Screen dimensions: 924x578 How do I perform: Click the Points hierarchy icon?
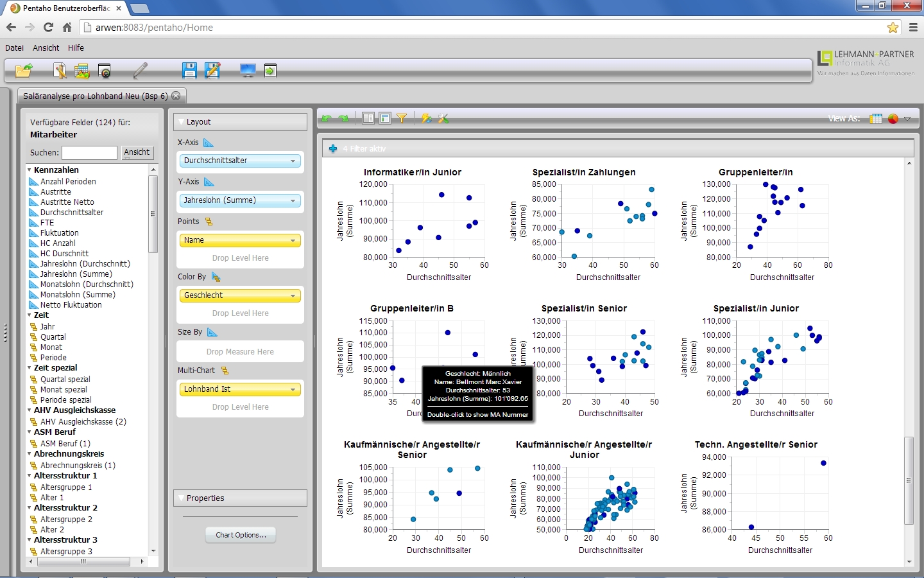pos(209,222)
